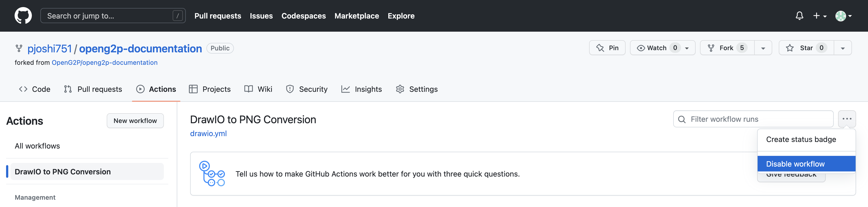Click the New workflow button

pyautogui.click(x=135, y=121)
